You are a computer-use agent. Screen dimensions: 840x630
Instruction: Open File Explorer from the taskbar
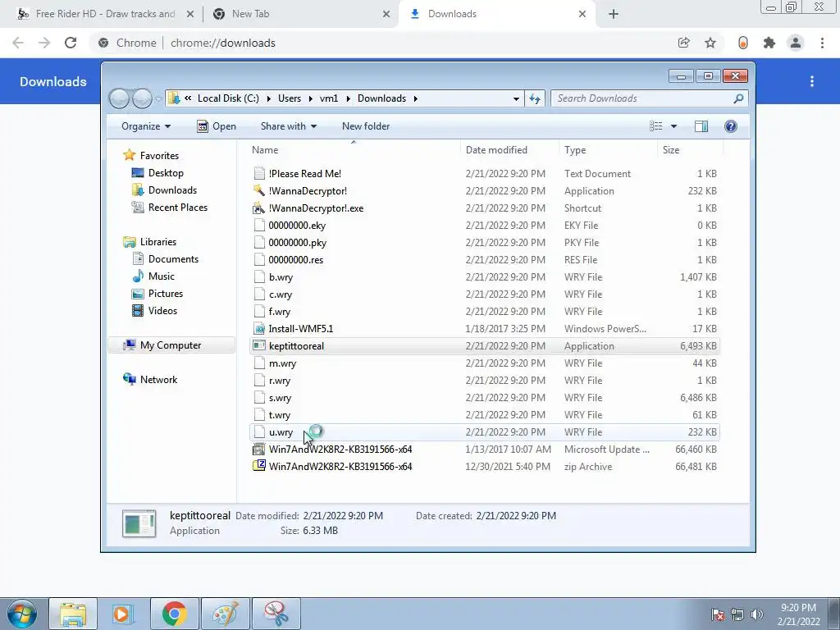click(73, 614)
